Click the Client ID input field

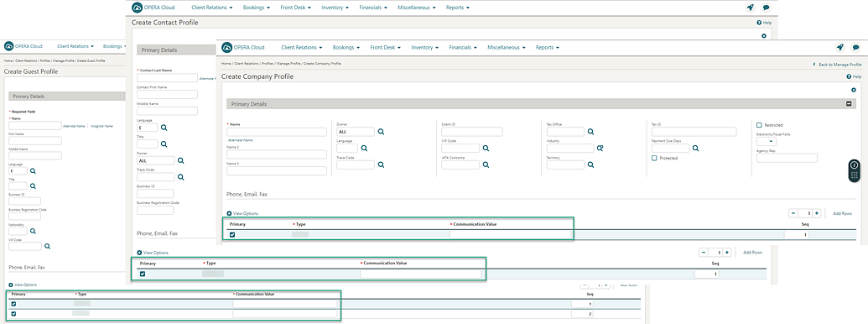point(471,132)
